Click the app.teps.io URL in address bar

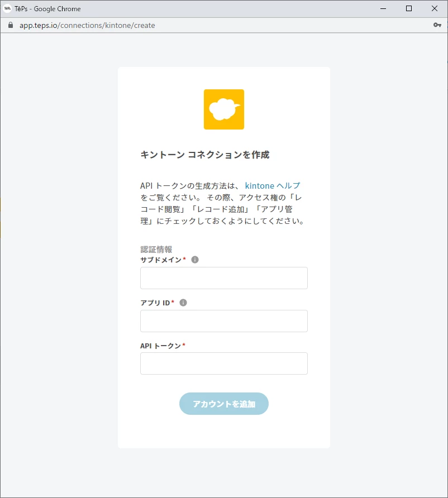(x=87, y=26)
